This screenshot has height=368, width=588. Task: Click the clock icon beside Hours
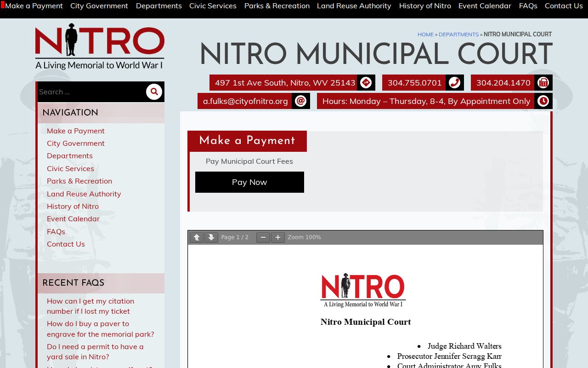point(543,101)
